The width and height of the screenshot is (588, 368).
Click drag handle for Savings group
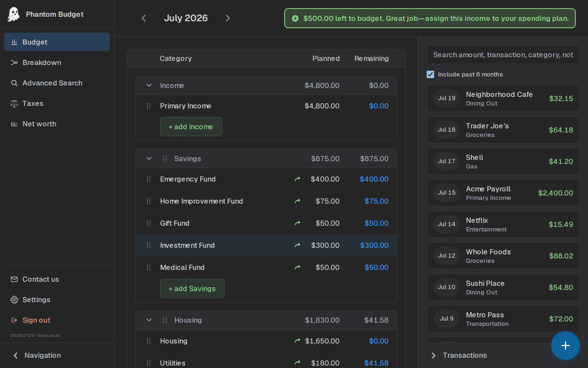point(165,159)
